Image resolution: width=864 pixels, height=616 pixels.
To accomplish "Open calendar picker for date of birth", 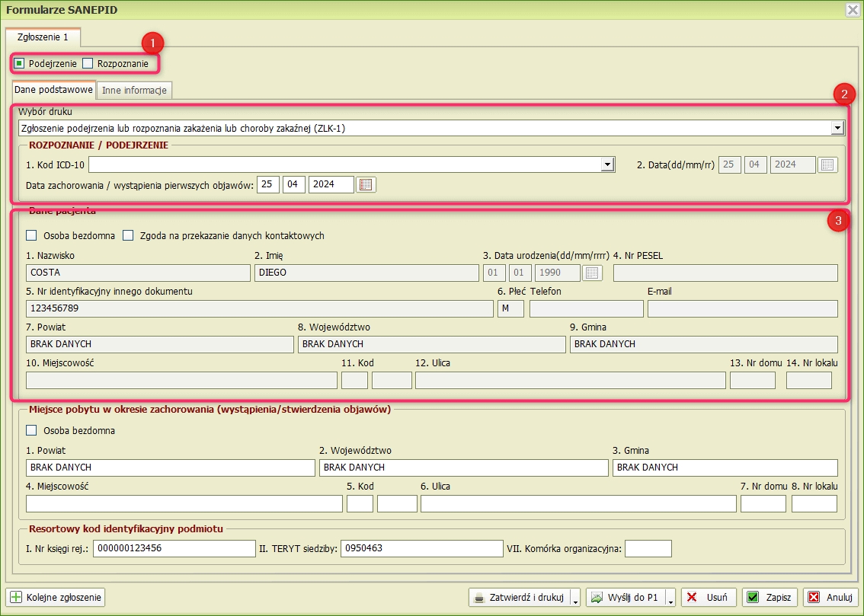I will (x=593, y=273).
